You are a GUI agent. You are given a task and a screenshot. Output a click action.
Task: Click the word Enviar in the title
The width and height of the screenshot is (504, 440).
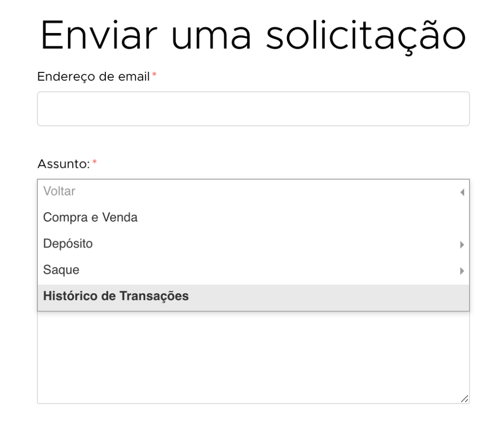point(98,35)
